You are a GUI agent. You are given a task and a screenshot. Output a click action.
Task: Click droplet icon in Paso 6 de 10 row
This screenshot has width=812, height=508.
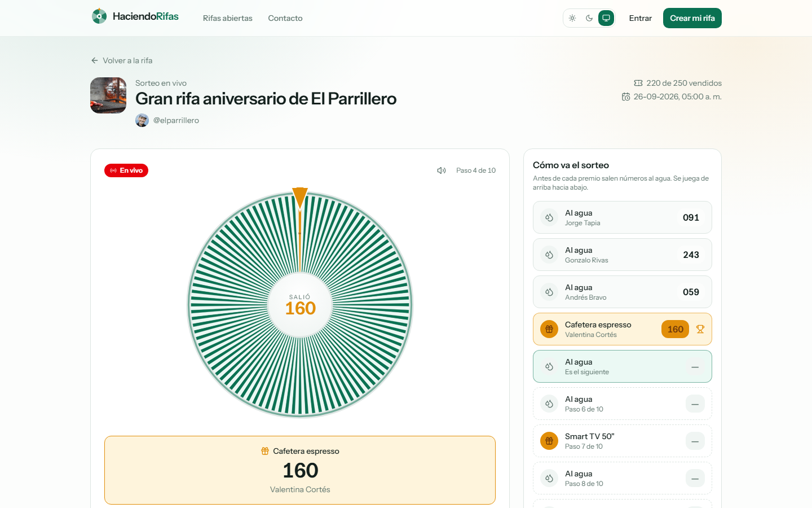tap(549, 404)
